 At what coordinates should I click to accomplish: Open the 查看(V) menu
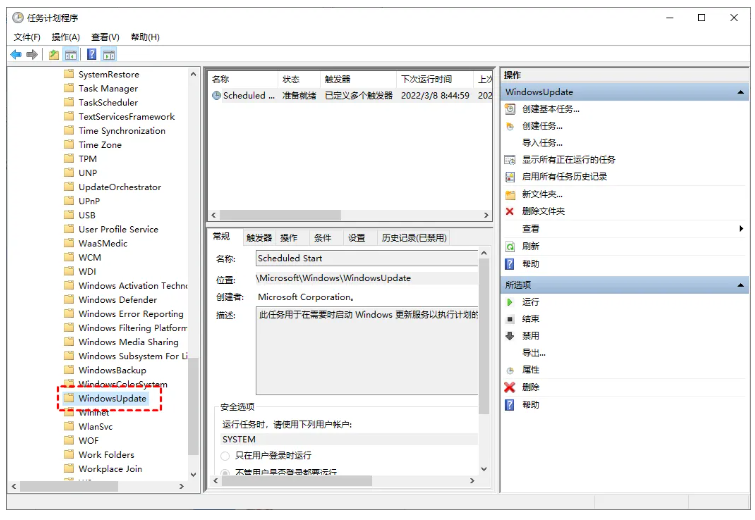pos(105,37)
